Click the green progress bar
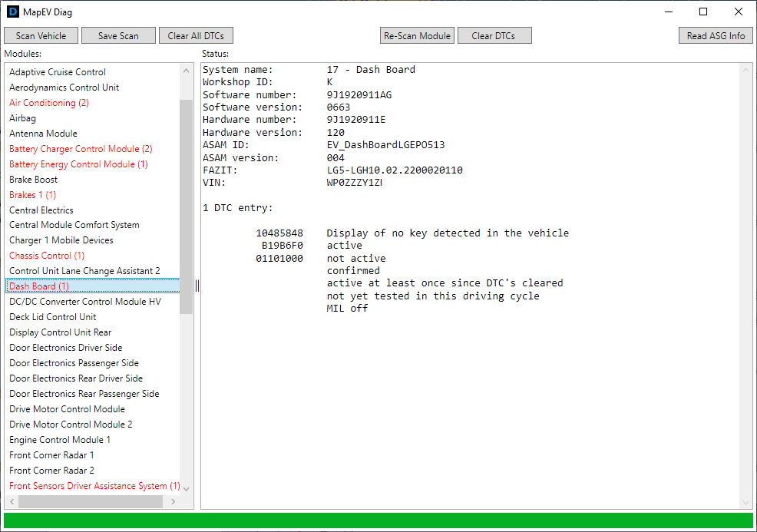 click(x=378, y=520)
